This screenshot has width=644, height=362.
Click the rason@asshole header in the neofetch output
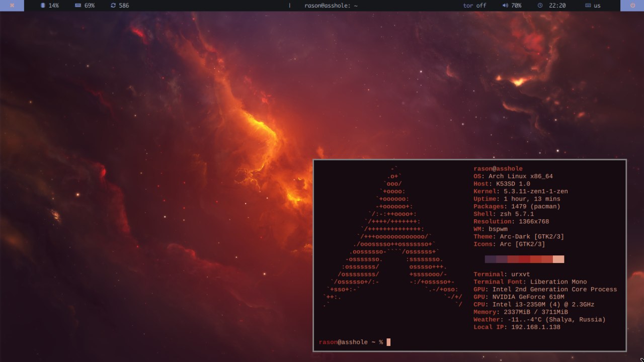[x=498, y=169]
